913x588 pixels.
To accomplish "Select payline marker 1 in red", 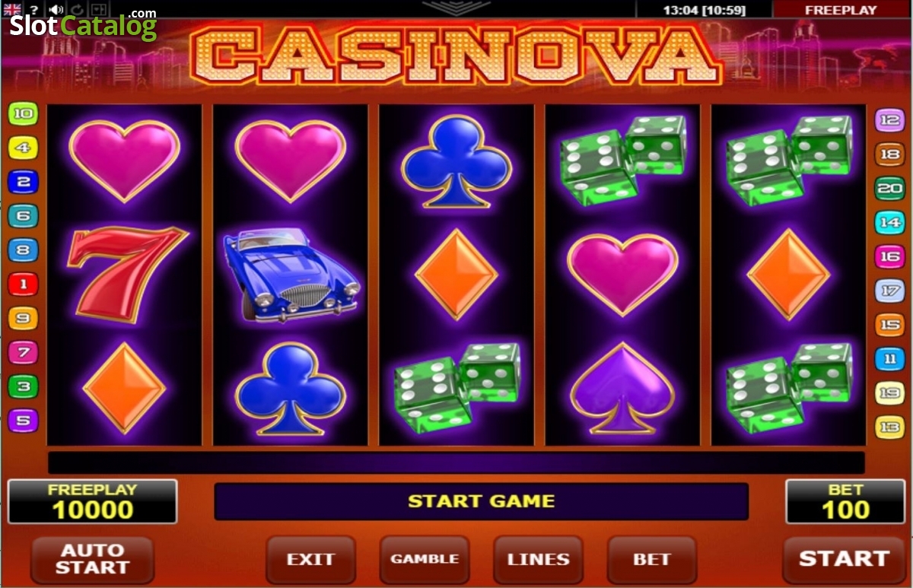I will tap(23, 285).
